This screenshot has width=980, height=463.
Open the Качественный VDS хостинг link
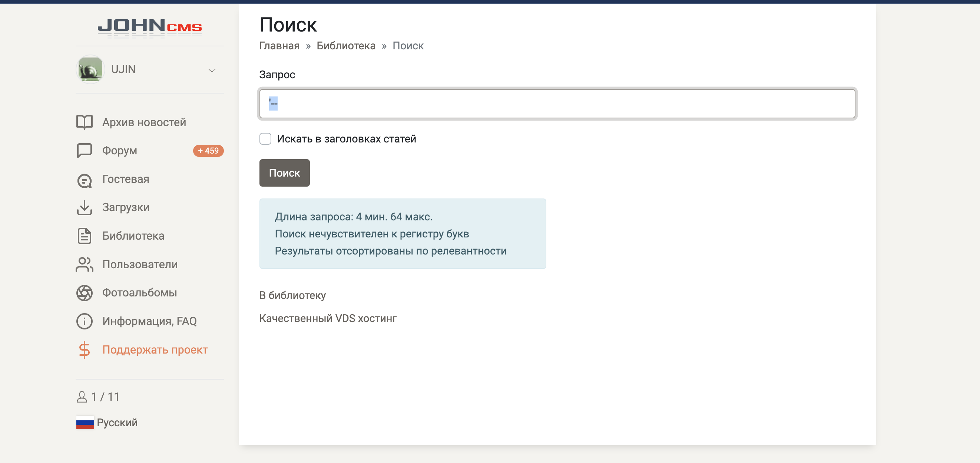point(328,318)
